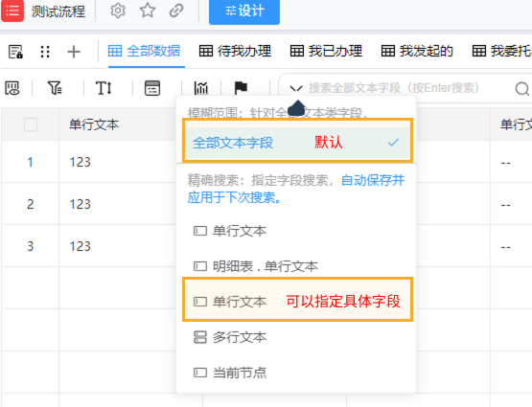Star 测试流程 as favorite
Viewport: 532px width, 407px height.
[x=148, y=11]
